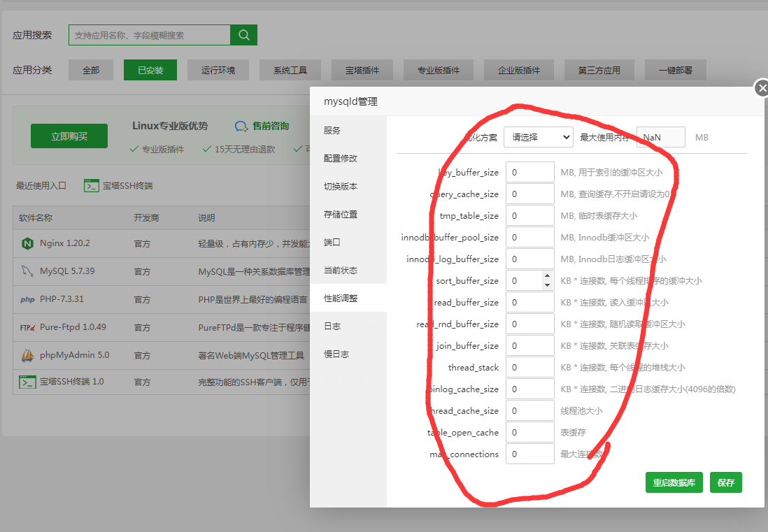Decrement sort_buffer_size with down arrow
Viewport: 768px width, 532px height.
point(547,285)
